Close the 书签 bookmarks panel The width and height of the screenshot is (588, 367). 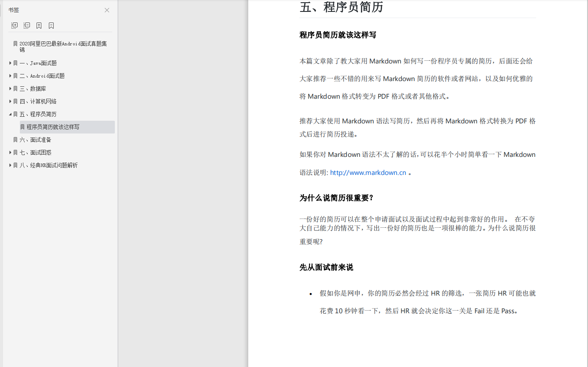[107, 10]
